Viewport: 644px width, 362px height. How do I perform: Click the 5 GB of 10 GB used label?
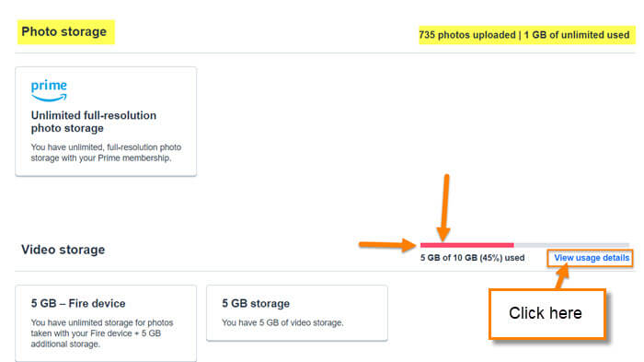click(472, 258)
